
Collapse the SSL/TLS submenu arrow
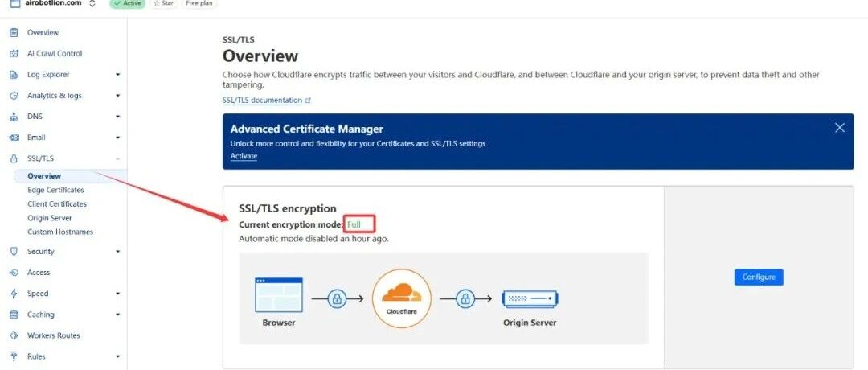click(117, 159)
